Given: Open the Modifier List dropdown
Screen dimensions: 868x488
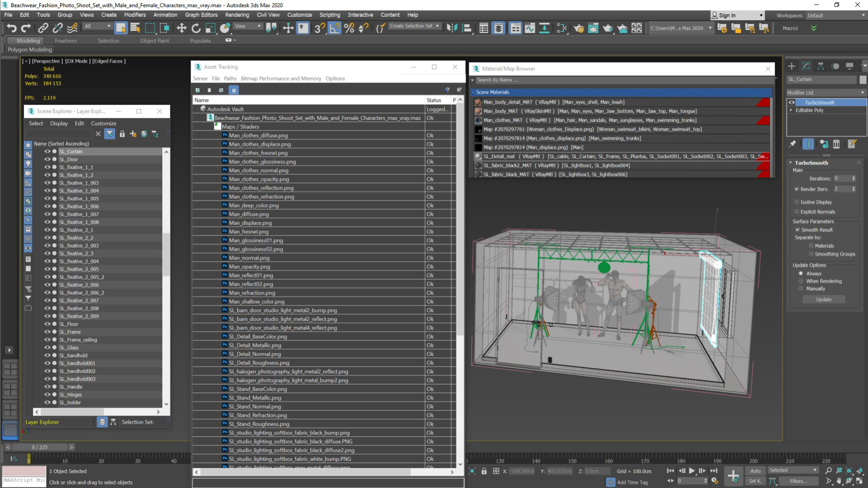Looking at the screenshot, I should 826,93.
